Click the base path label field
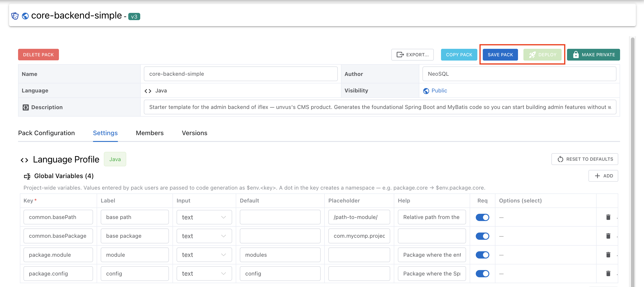 (135, 217)
